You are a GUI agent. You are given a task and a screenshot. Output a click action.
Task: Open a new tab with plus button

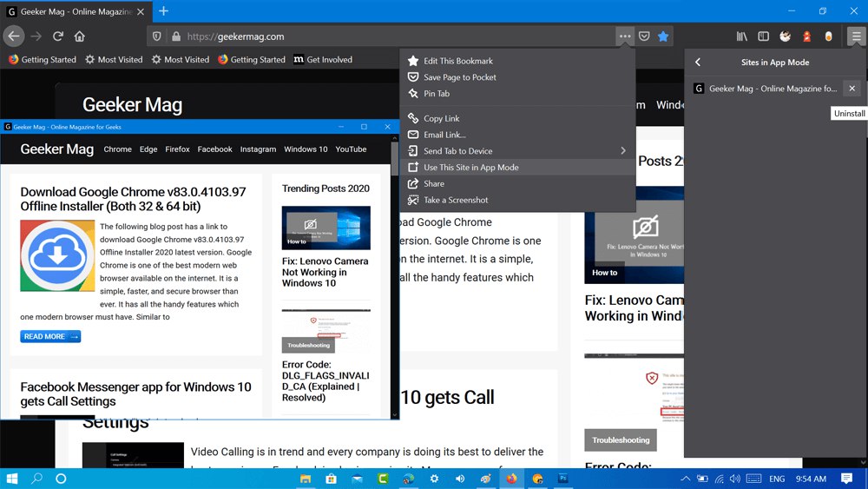tap(164, 11)
